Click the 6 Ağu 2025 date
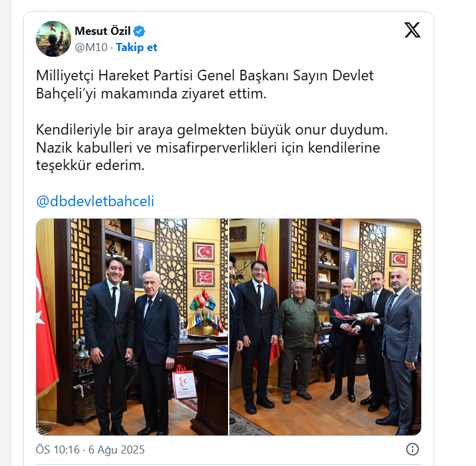The image size is (476, 466). pyautogui.click(x=117, y=450)
